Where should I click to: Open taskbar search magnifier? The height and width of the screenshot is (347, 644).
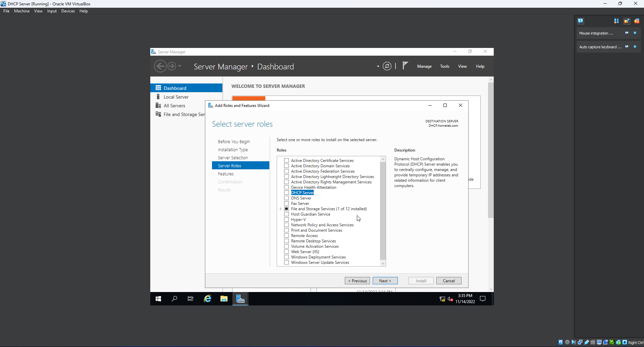pos(174,299)
